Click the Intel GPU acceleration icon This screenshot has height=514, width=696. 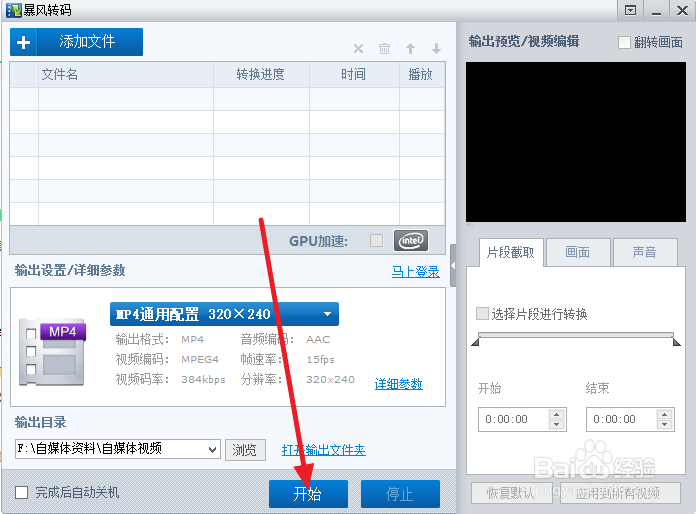[411, 241]
